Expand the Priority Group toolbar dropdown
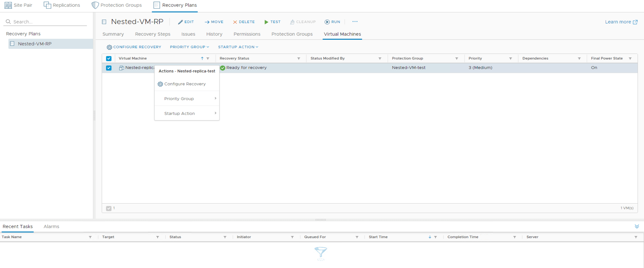Image resolution: width=644 pixels, height=268 pixels. pos(189,47)
